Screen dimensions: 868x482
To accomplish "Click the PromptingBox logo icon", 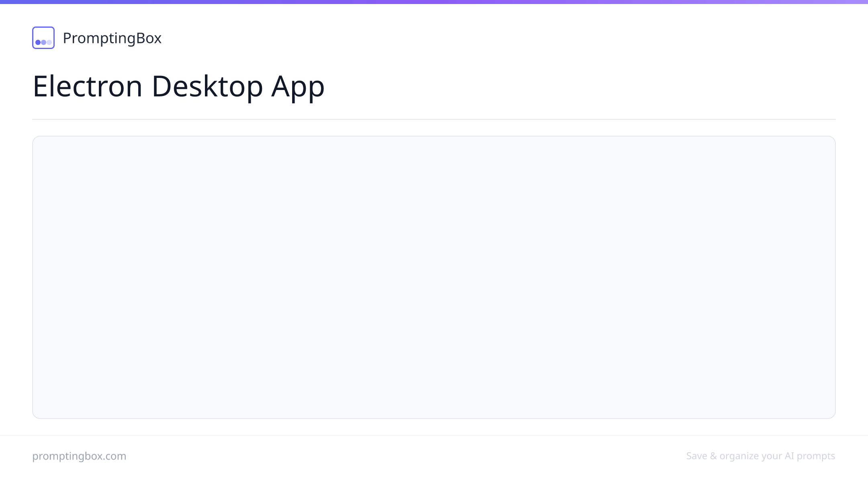I will tap(43, 38).
